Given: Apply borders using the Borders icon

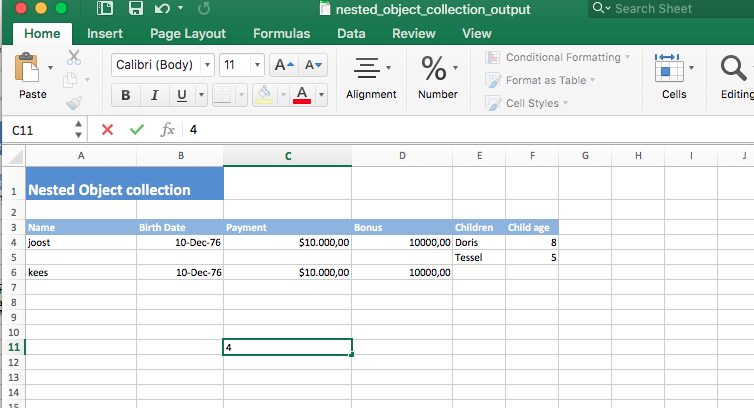Looking at the screenshot, I should [x=223, y=95].
